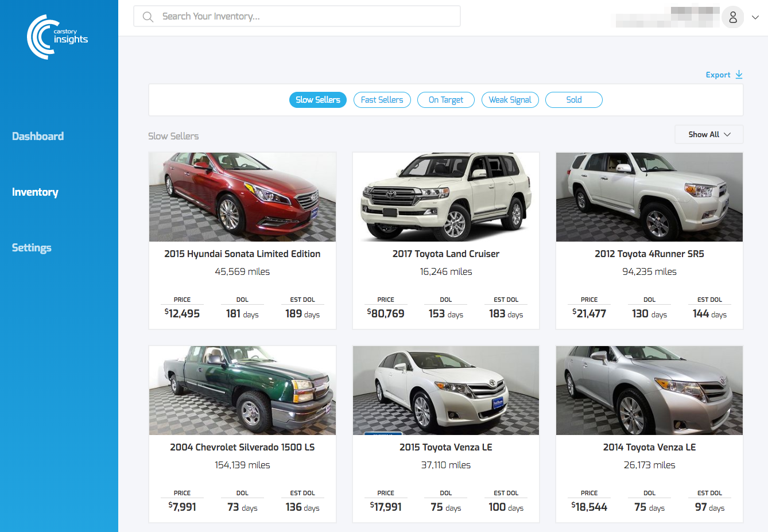Viewport: 768px width, 532px height.
Task: Click the $18,544 price value
Action: pos(589,507)
